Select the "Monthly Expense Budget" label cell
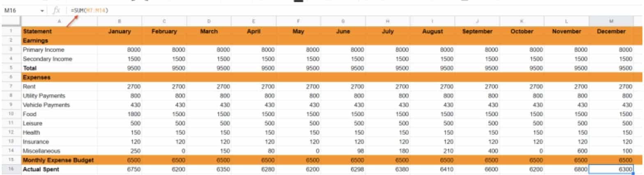The image size is (644, 175). tap(59, 160)
